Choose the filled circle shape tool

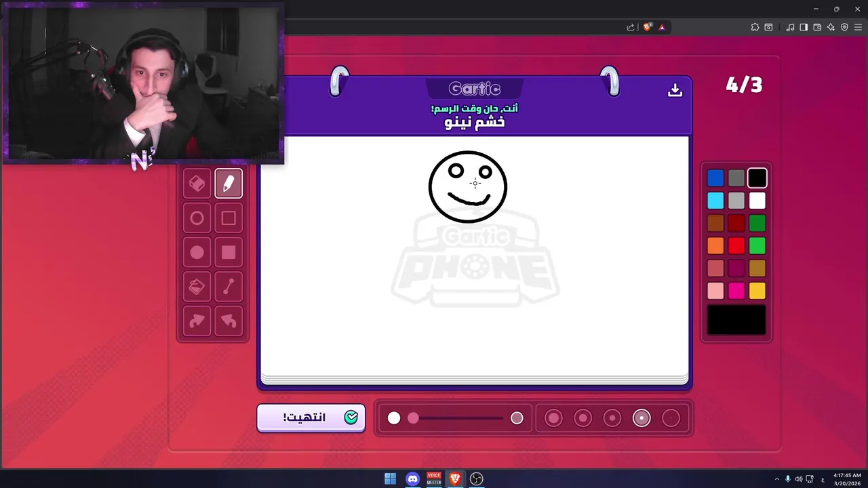point(197,252)
